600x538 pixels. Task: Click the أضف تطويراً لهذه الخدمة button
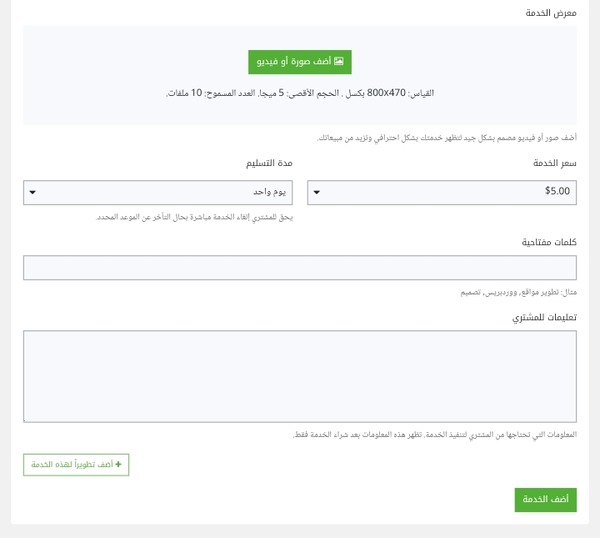point(76,465)
